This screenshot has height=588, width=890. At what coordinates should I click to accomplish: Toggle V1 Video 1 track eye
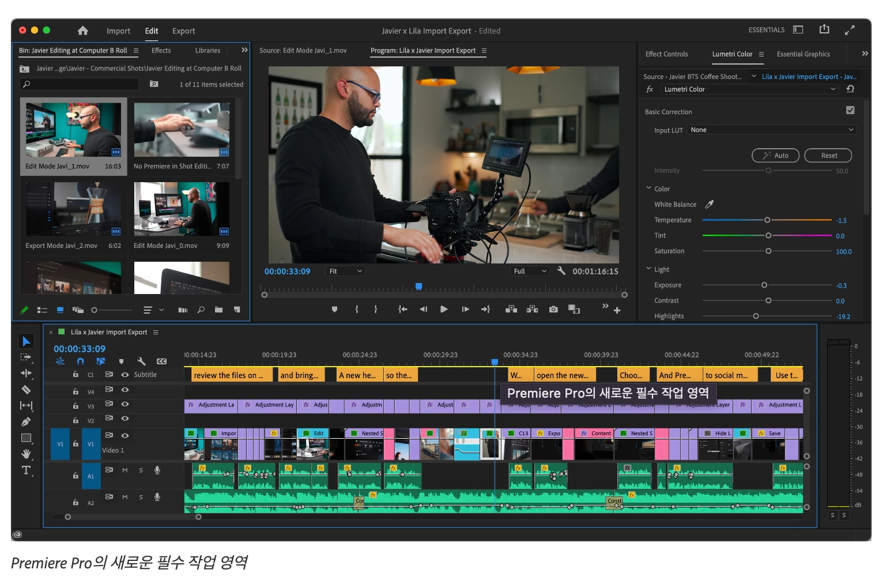(x=125, y=436)
